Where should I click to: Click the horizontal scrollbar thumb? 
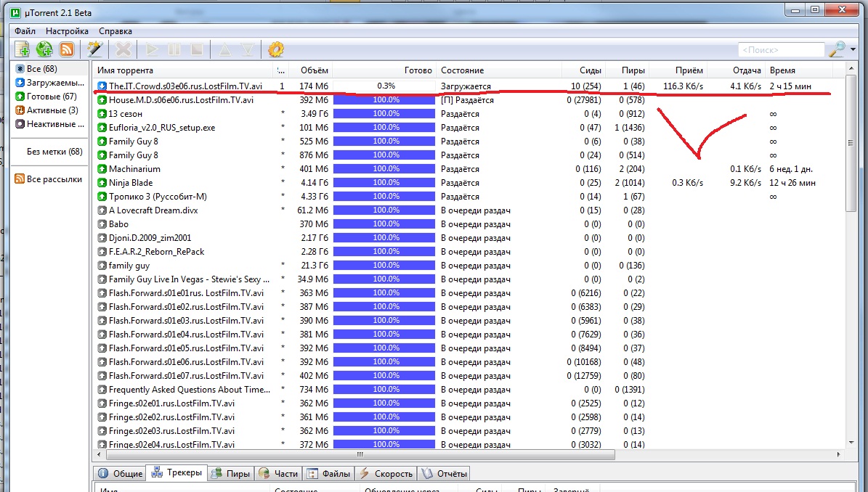pos(360,454)
